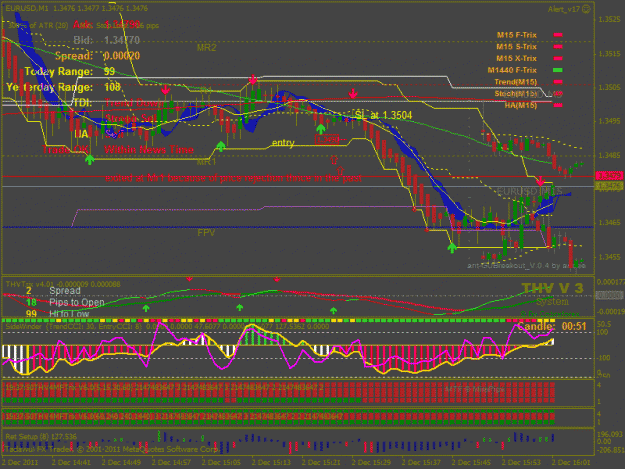Click the Yesterday Range: 108 readout
Viewport: 625px width, 469px height.
point(63,87)
